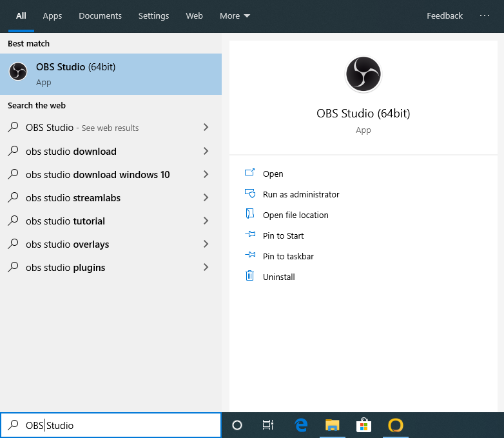Click 'See web results' text

[110, 128]
